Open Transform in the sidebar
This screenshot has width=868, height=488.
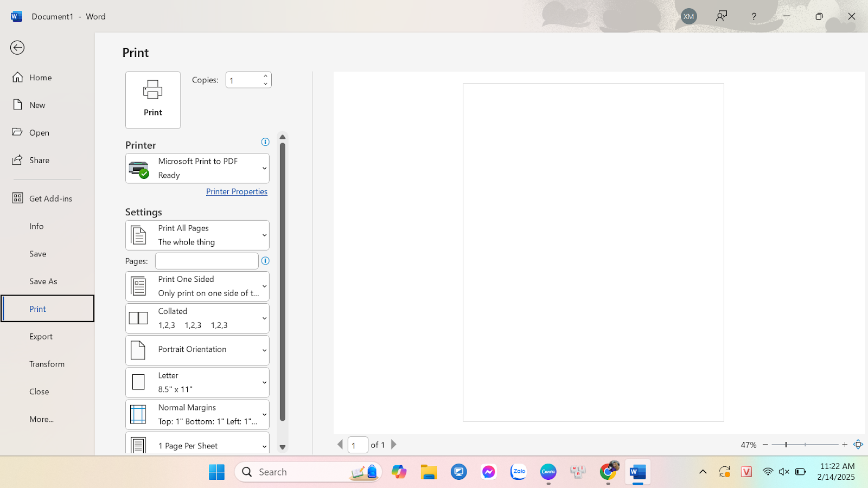[x=47, y=364]
